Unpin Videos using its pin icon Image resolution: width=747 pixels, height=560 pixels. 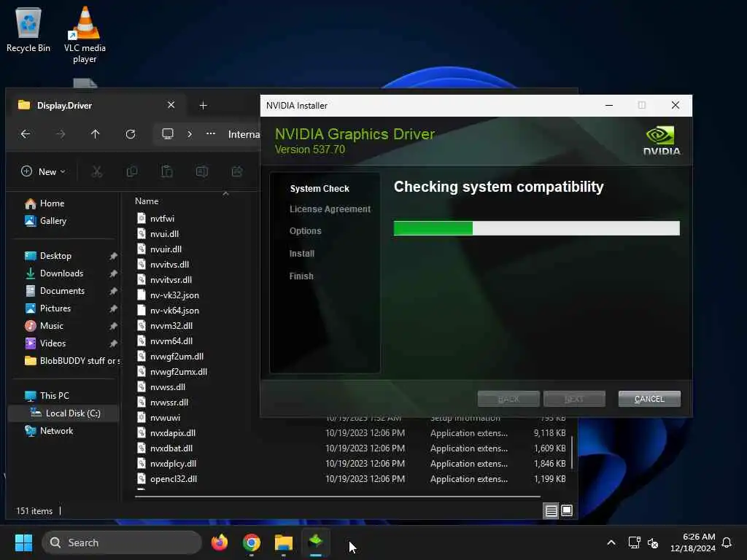[113, 344]
